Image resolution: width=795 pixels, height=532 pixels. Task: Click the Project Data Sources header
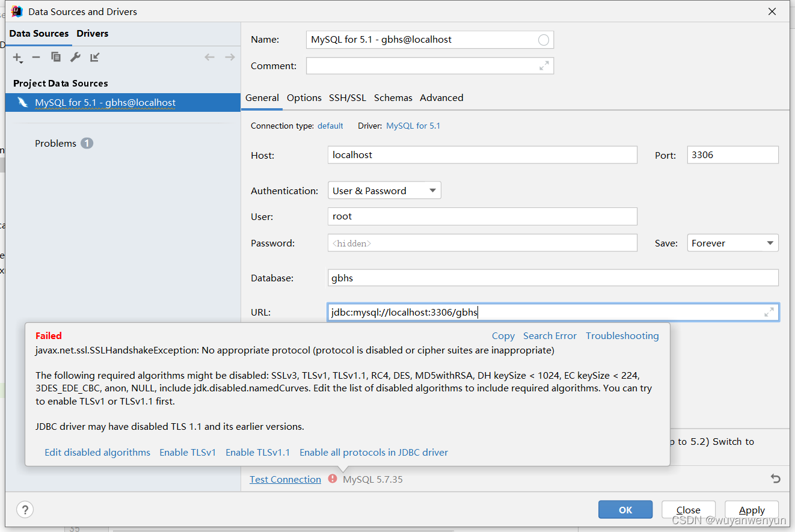coord(61,84)
